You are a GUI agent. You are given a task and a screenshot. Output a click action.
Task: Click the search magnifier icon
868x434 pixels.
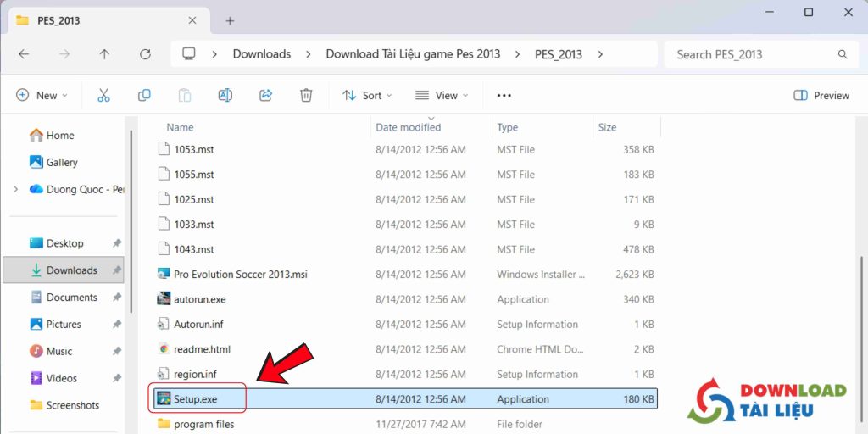pyautogui.click(x=843, y=54)
